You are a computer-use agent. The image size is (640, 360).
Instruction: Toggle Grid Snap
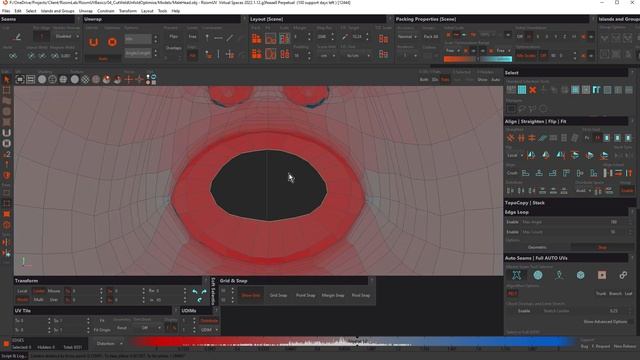(278, 295)
